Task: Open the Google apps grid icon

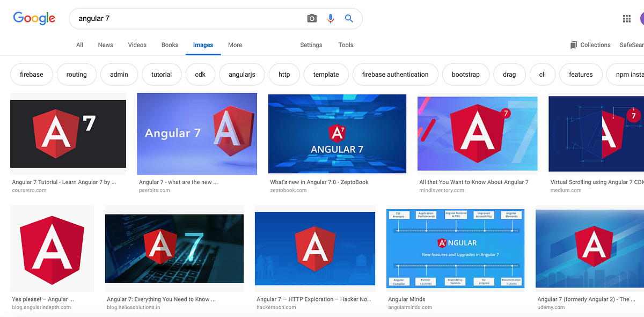Action: (x=626, y=18)
